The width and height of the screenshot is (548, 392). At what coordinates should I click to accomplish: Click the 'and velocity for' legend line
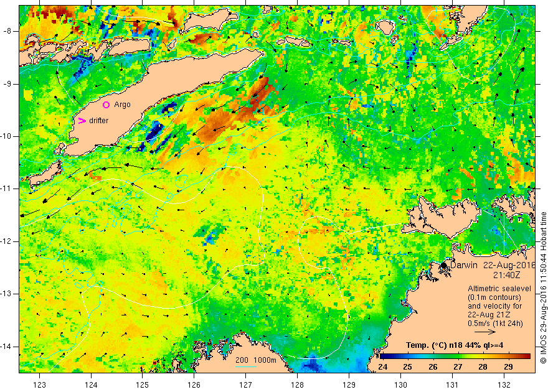495,306
